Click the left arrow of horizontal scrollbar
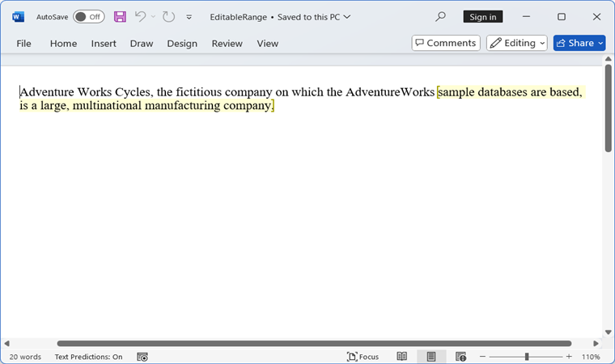 6,343
